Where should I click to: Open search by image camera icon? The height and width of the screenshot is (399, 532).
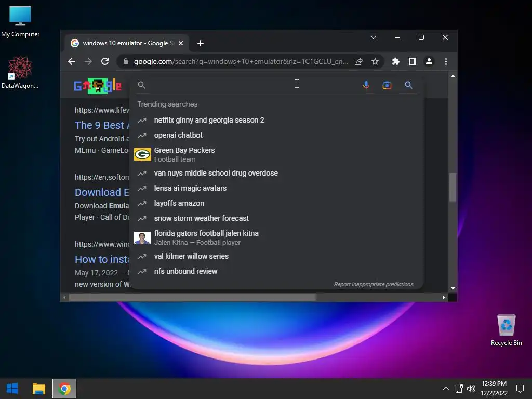[x=387, y=85]
